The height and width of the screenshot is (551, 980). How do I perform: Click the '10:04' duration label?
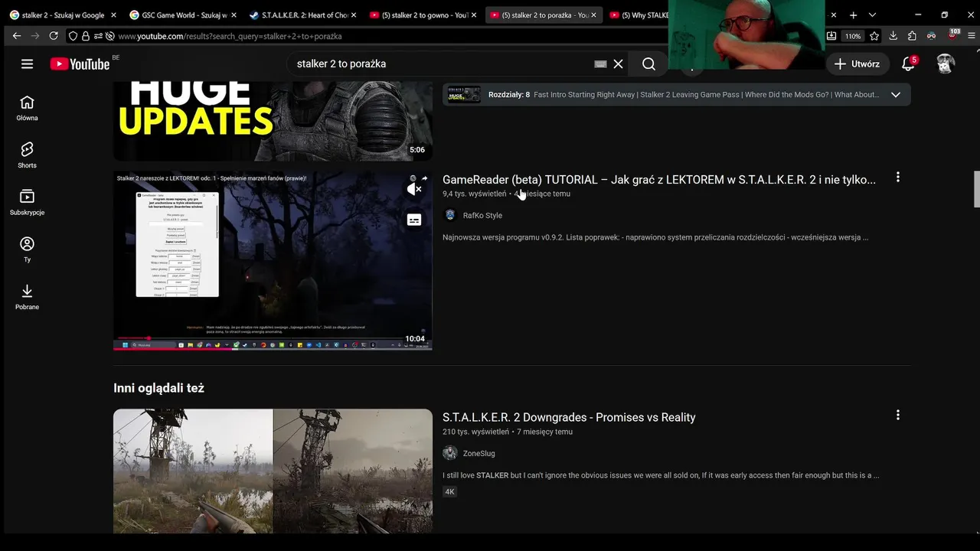coord(415,338)
